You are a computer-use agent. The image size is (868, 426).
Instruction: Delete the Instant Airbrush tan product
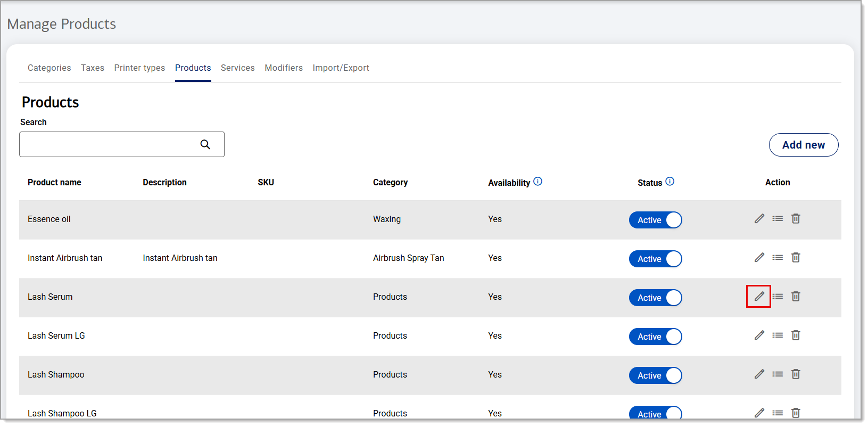point(796,258)
